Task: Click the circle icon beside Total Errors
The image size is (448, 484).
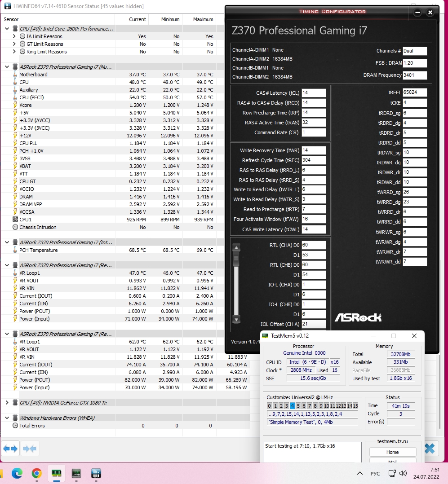Action: coord(15,425)
